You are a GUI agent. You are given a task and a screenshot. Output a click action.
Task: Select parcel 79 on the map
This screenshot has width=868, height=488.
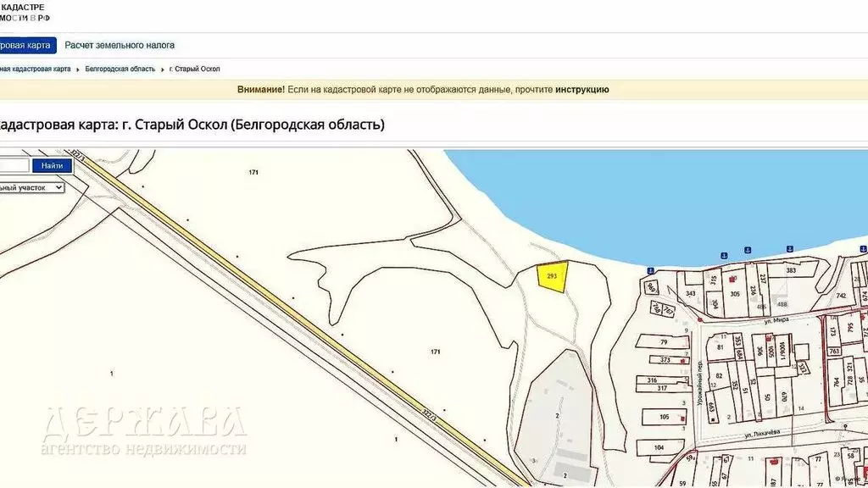(664, 342)
